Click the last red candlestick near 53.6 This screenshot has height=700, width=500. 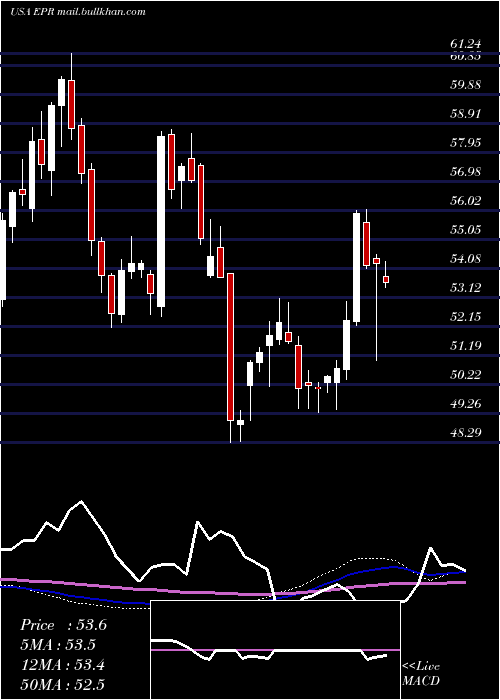click(386, 277)
